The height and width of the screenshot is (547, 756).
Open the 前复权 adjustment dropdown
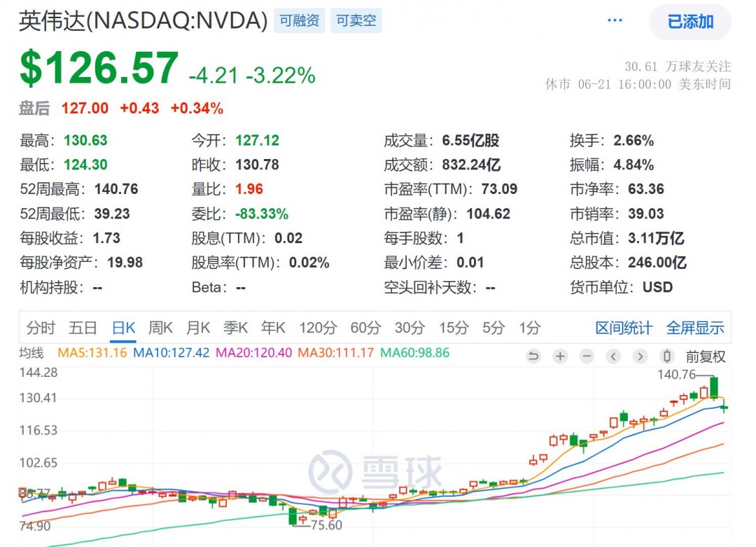tap(705, 356)
